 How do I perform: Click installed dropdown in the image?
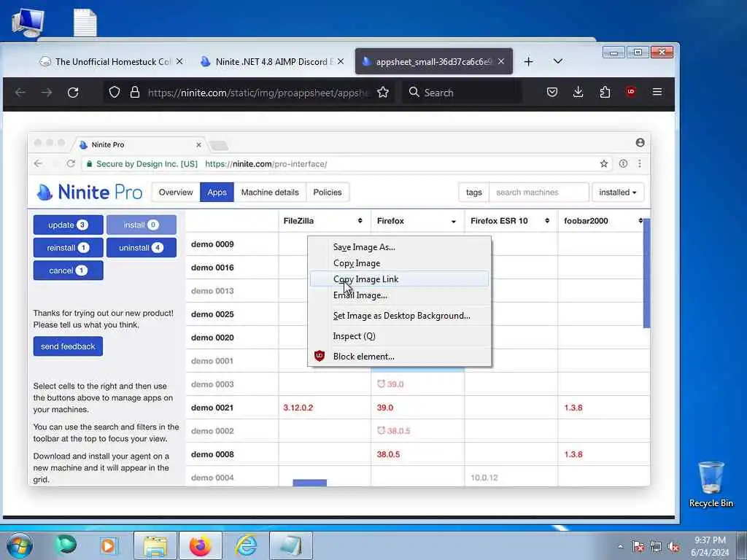(617, 192)
